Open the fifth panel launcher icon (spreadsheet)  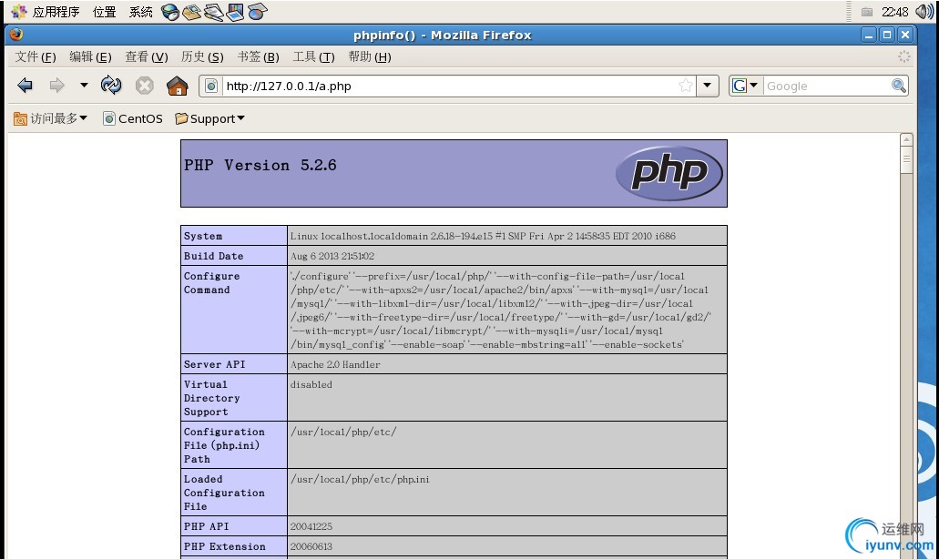point(257,12)
